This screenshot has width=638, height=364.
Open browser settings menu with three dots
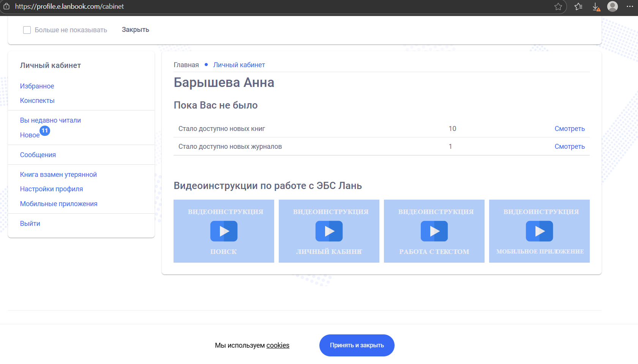coord(629,6)
